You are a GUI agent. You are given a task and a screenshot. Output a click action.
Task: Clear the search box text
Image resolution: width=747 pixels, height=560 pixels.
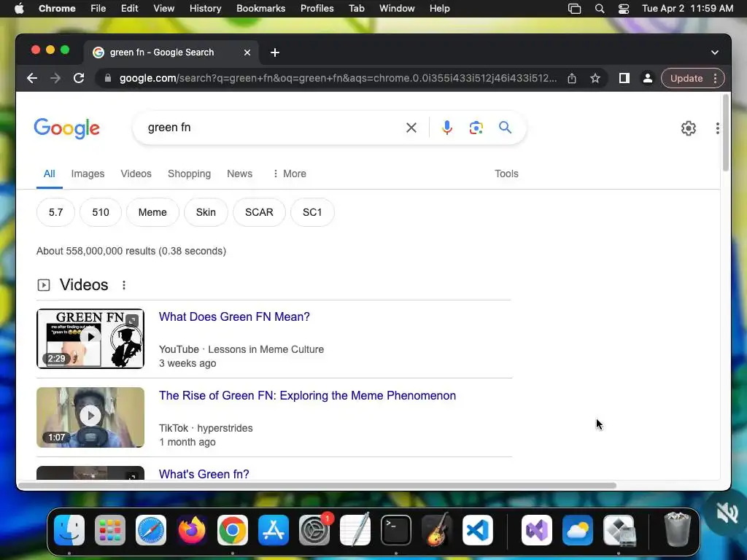(411, 128)
